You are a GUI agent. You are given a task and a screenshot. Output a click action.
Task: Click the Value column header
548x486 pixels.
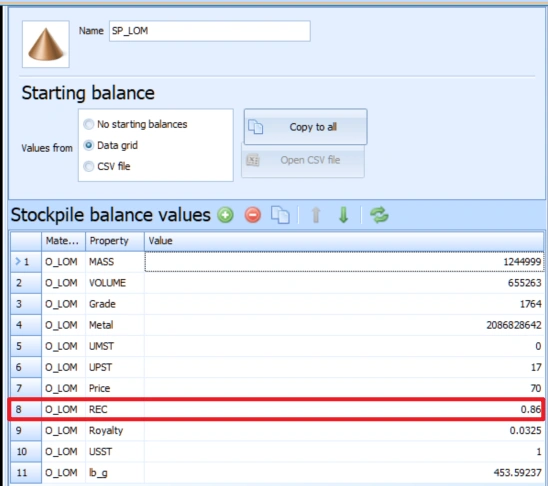(344, 241)
